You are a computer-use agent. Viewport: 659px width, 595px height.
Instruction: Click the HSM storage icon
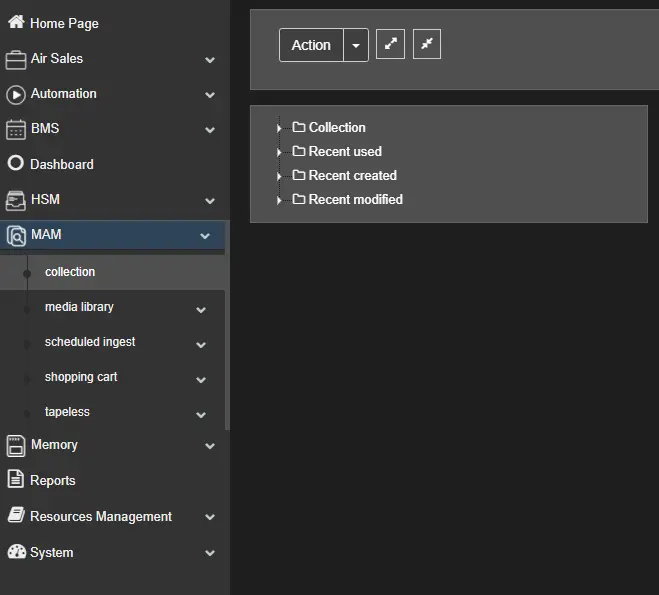pos(16,200)
